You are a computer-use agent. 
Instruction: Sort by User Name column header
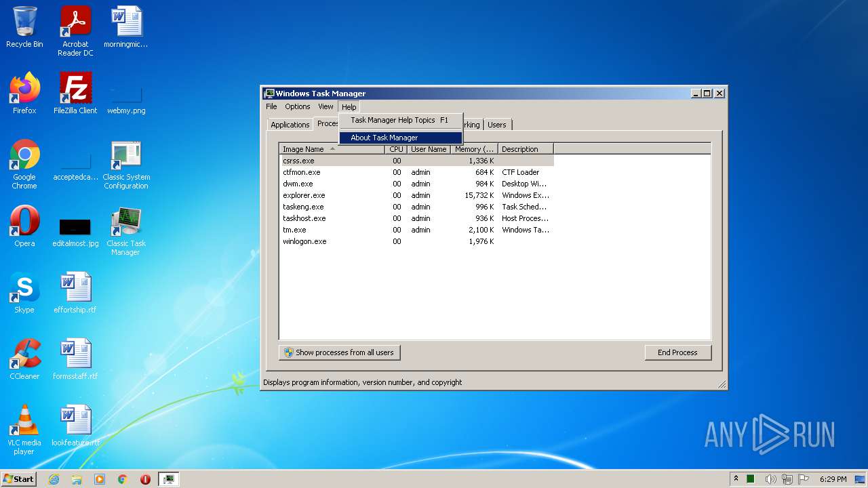(x=429, y=149)
